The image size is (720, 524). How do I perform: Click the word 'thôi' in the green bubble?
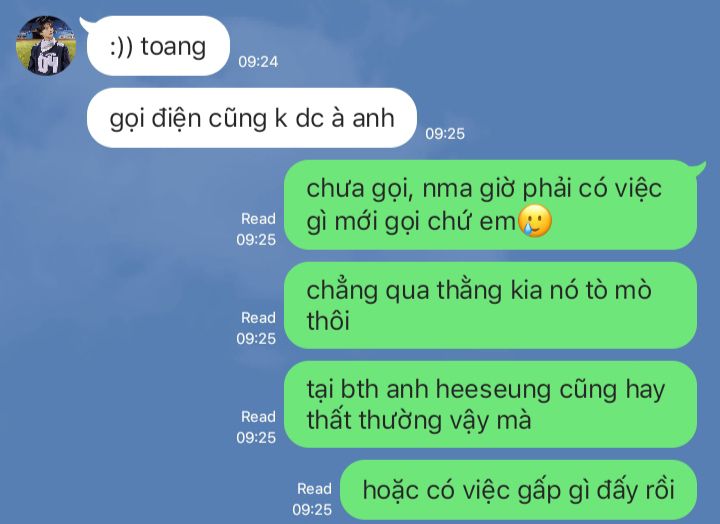click(x=328, y=320)
